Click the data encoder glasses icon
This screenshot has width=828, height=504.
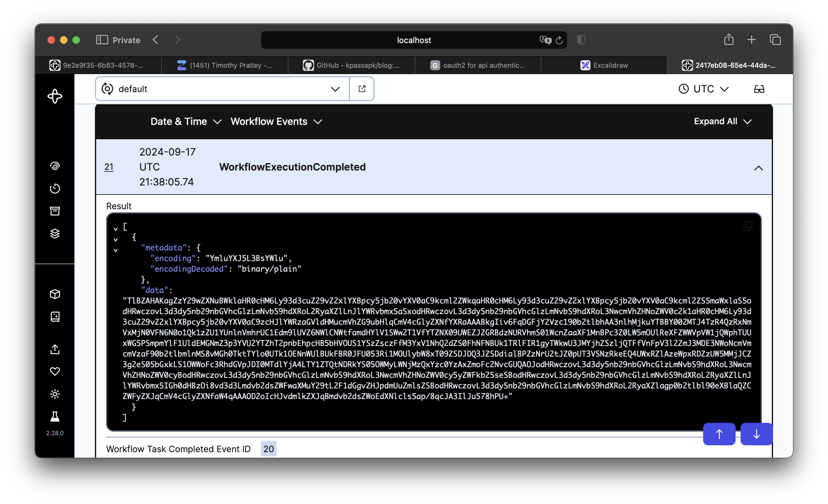[x=759, y=89]
